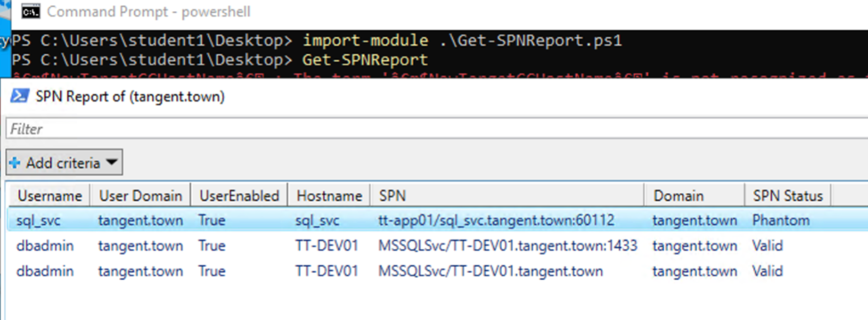Click the PowerShell icon in SPN Report title

(x=20, y=96)
